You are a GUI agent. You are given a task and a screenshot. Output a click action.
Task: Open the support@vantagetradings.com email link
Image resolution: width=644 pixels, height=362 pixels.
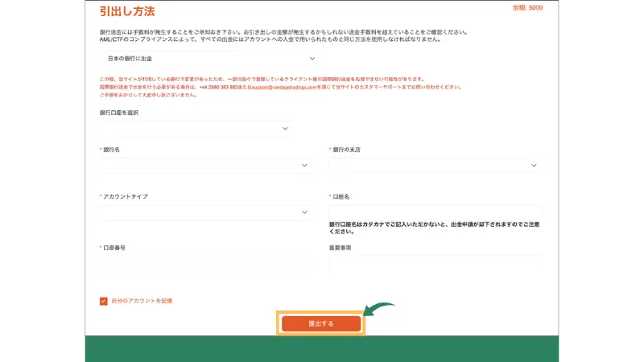pos(284,88)
